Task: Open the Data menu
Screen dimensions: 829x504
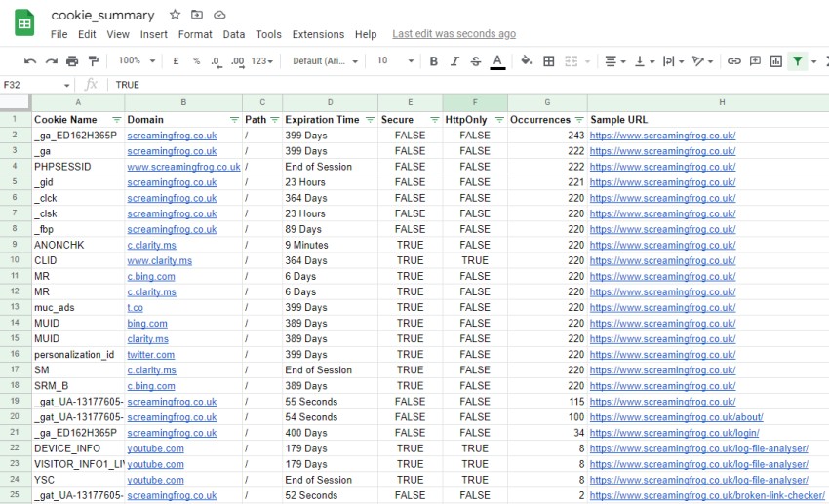Action: pos(234,34)
